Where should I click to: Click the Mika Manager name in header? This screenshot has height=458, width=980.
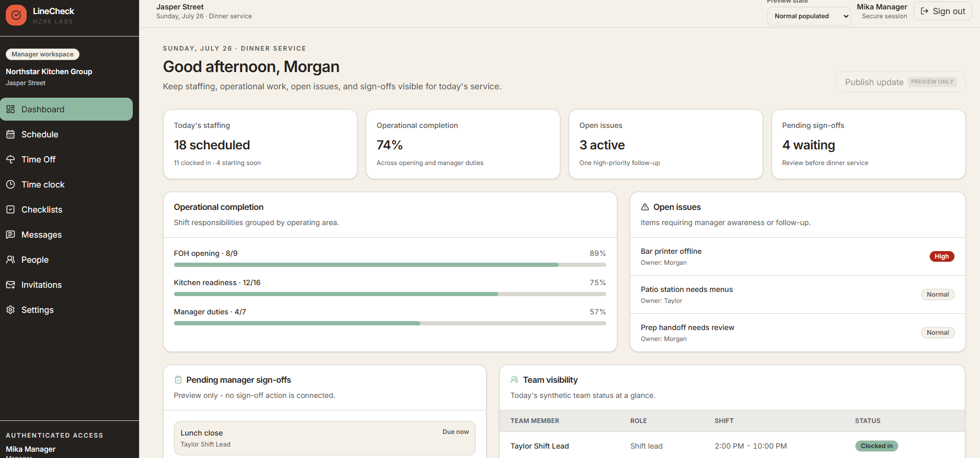click(882, 7)
